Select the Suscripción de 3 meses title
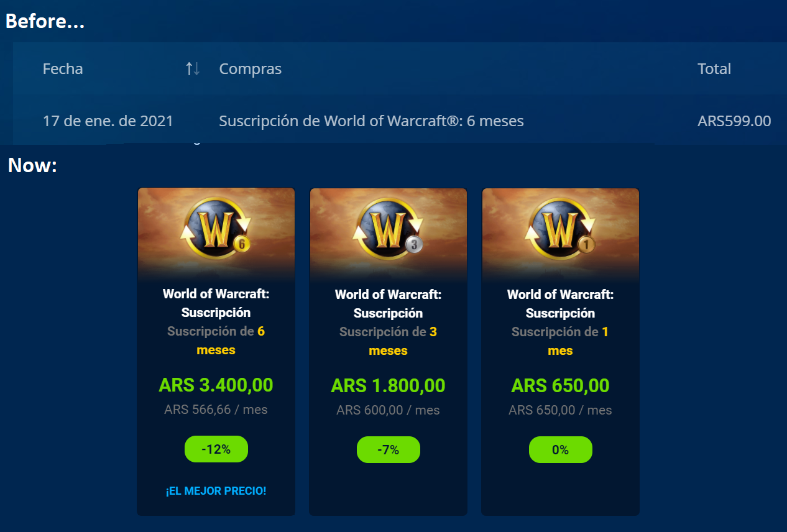 (x=388, y=341)
